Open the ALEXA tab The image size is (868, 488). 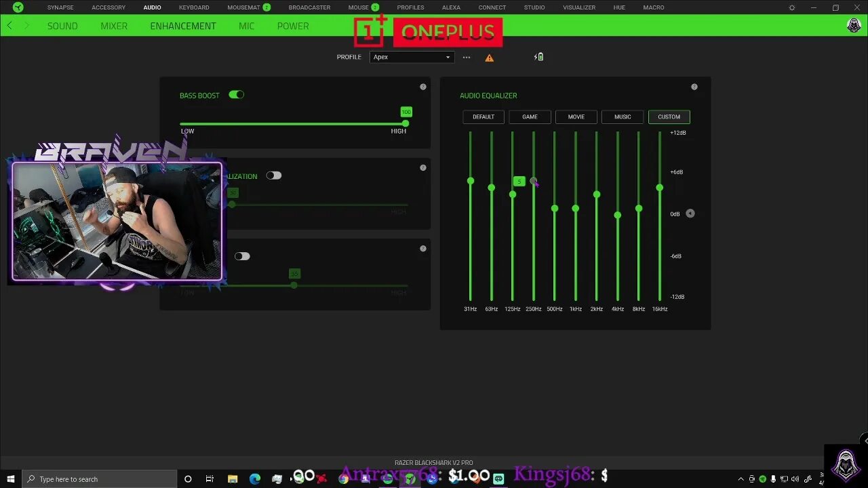[451, 7]
